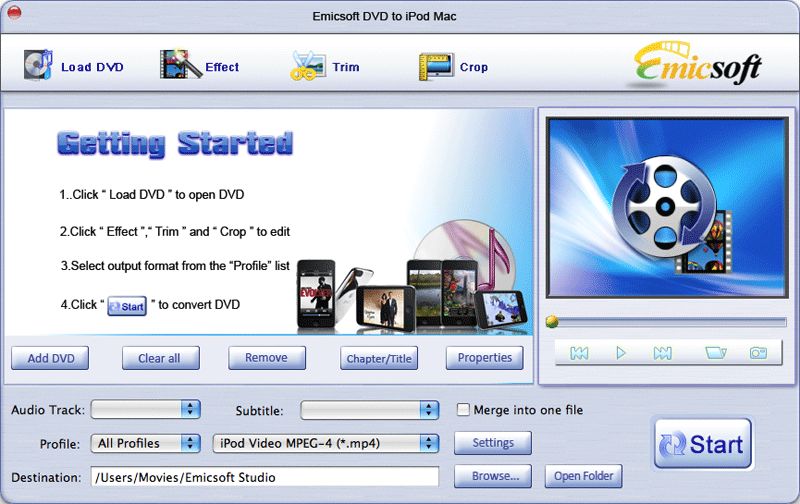The image size is (800, 504).
Task: Open profile Settings
Action: click(492, 442)
